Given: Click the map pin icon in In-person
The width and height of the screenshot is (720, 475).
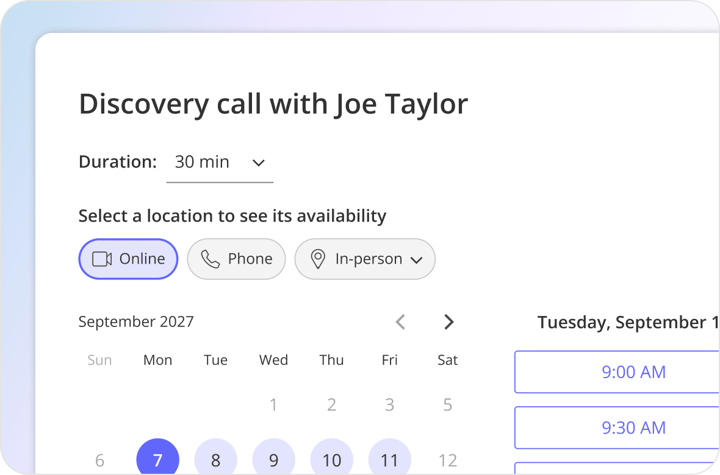Looking at the screenshot, I should (318, 259).
